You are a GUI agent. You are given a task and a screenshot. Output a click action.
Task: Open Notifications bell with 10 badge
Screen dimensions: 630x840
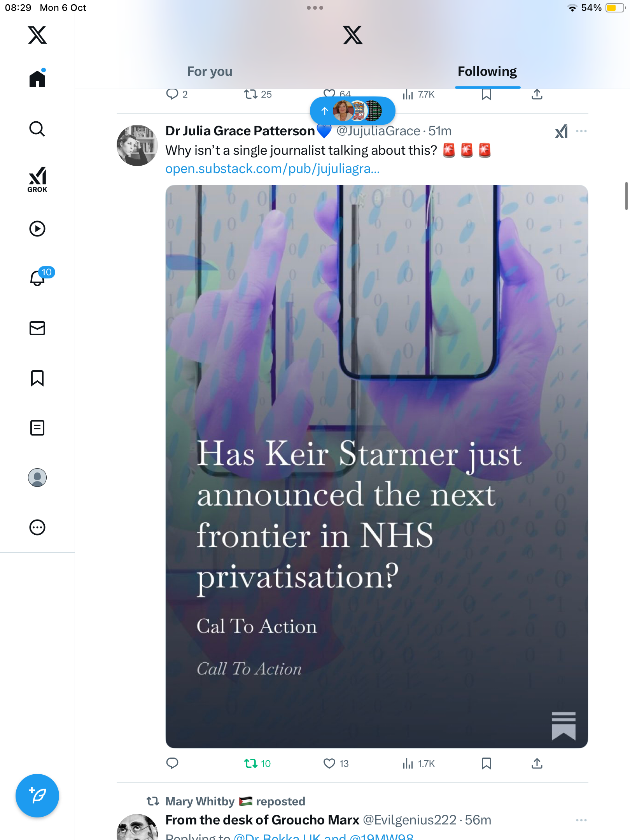[x=38, y=278]
